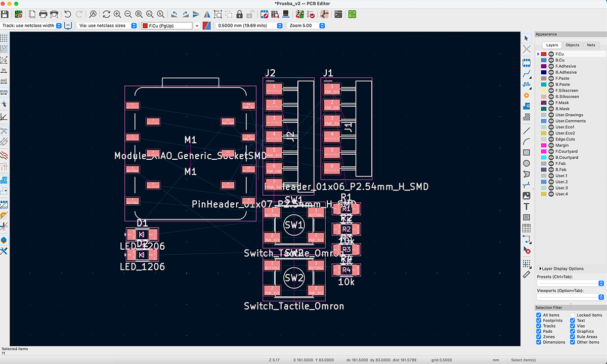Activate the Add Via tool
The width and height of the screenshot is (607, 364).
(x=527, y=96)
